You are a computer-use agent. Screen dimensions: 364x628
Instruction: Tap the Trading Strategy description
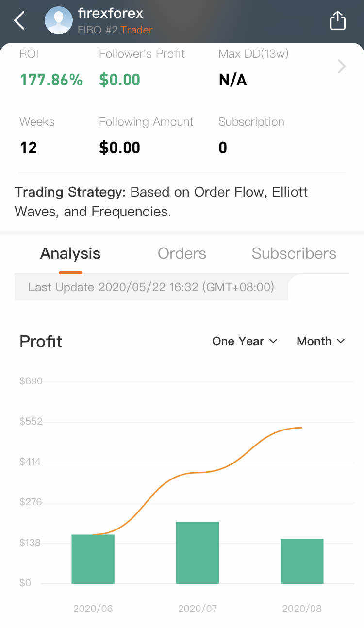tap(161, 202)
